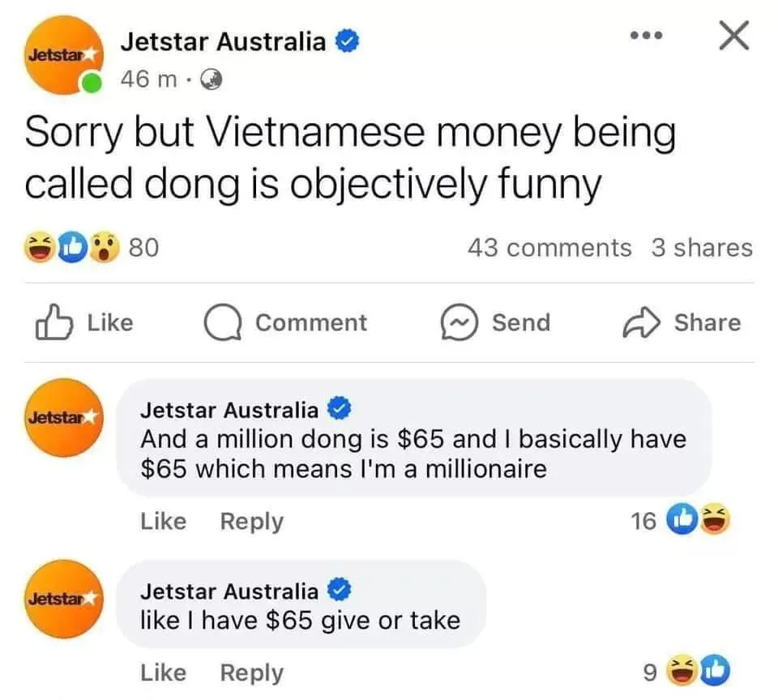
Task: Open the 16 reactions on the first comment
Action: point(681,520)
